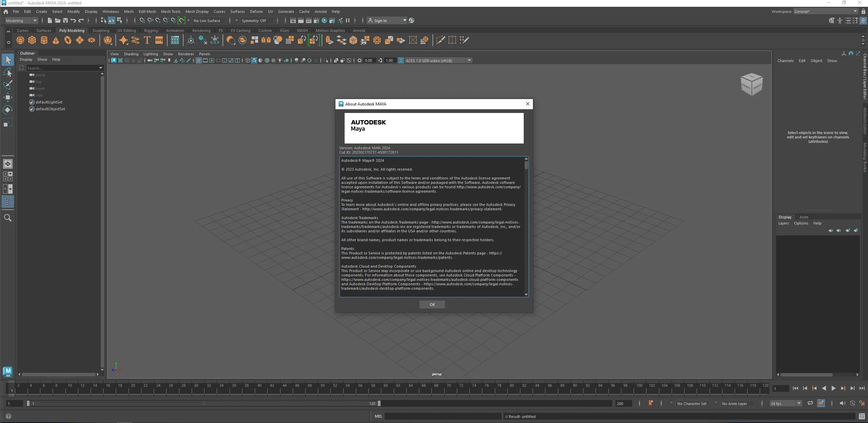
Task: Select the Lasso Select tool icon
Action: (8, 73)
